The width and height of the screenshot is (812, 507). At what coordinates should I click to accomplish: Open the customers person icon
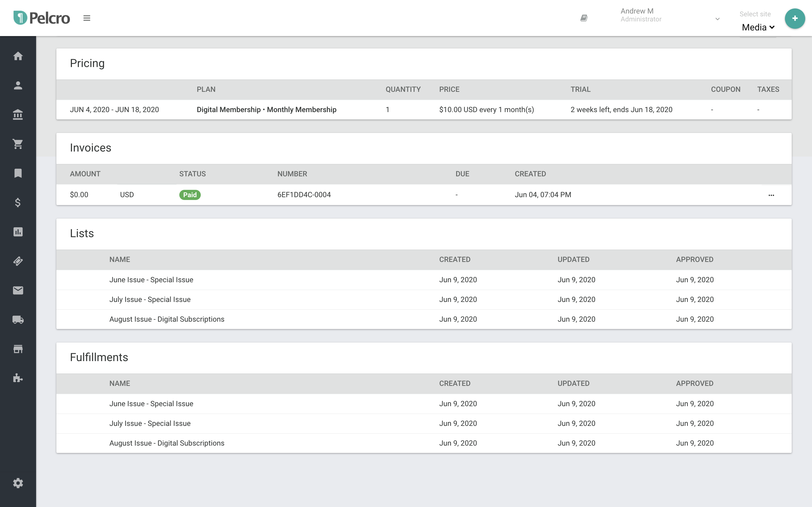click(x=18, y=86)
